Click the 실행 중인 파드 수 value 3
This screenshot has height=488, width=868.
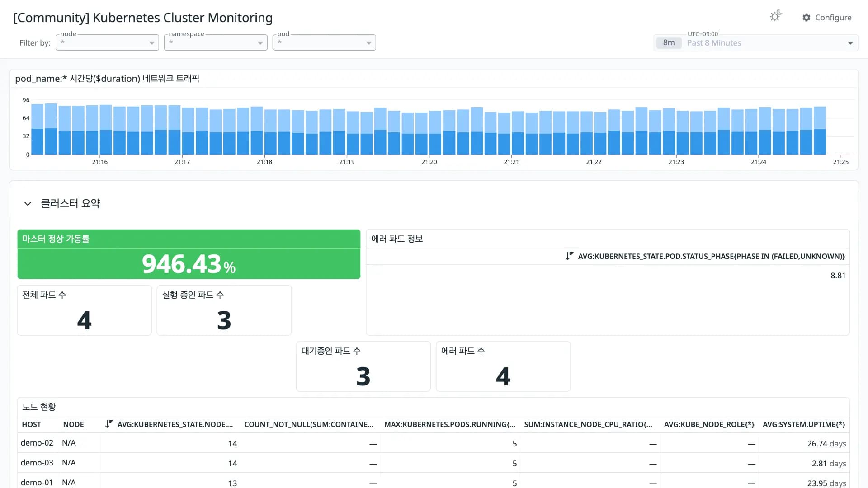pos(224,320)
